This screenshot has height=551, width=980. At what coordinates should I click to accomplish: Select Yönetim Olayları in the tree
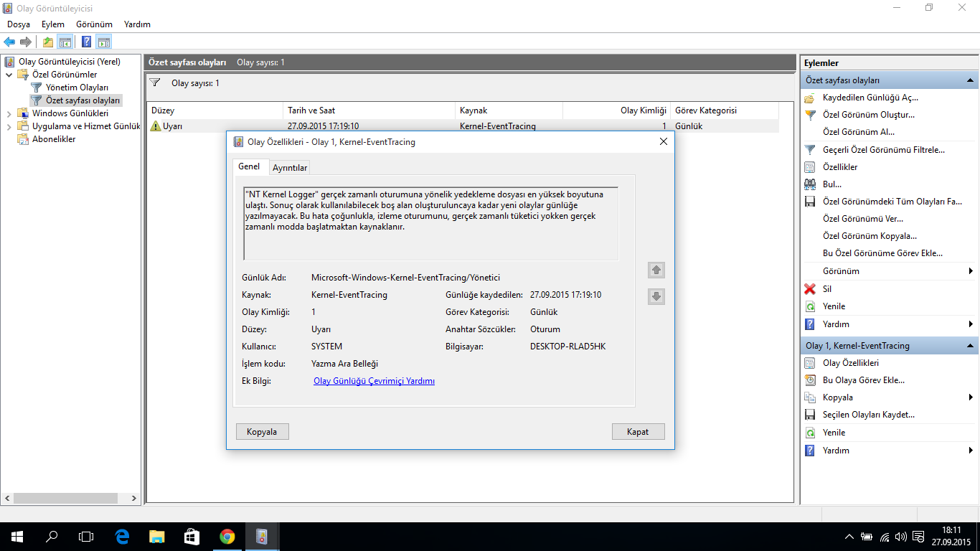click(x=77, y=88)
